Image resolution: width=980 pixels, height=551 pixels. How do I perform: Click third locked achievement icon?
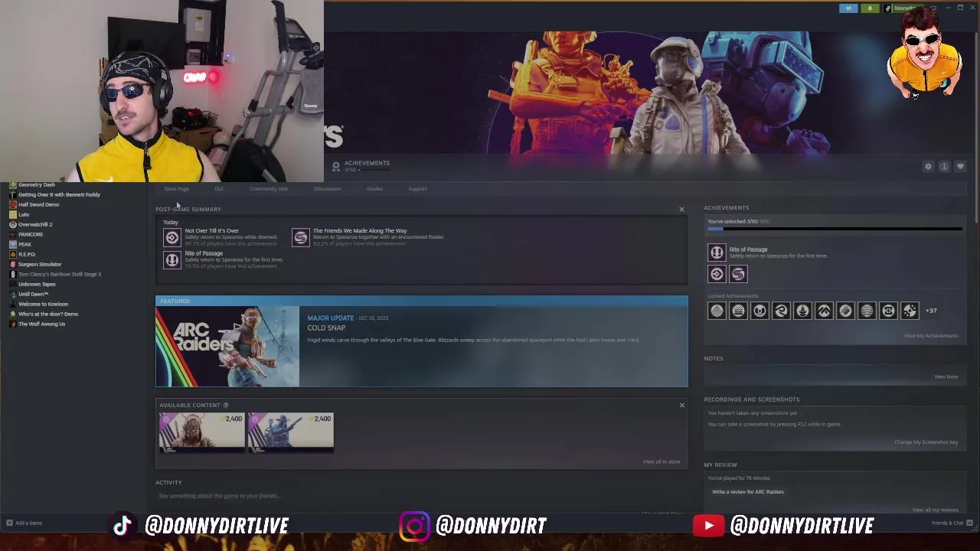pos(759,311)
